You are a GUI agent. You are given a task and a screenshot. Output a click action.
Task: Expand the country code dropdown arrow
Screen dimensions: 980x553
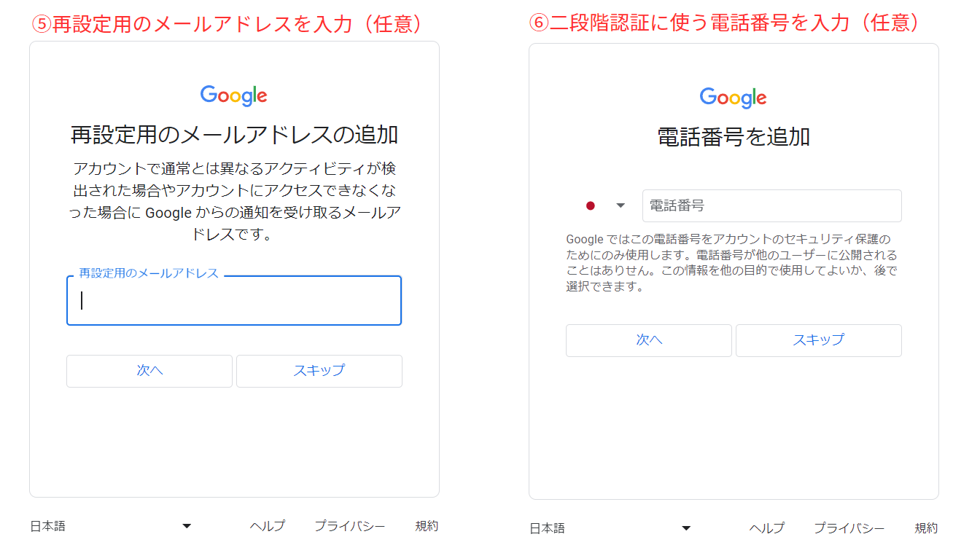click(621, 205)
